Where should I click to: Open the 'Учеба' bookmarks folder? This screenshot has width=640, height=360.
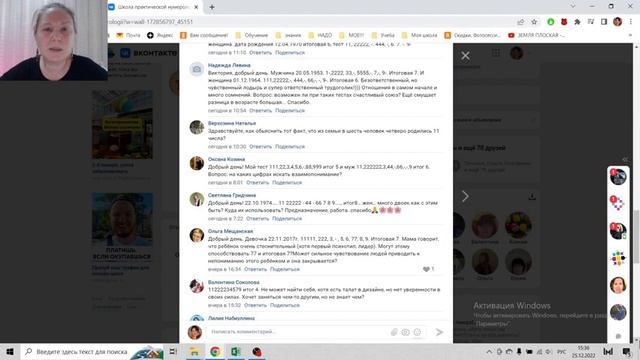[383, 36]
